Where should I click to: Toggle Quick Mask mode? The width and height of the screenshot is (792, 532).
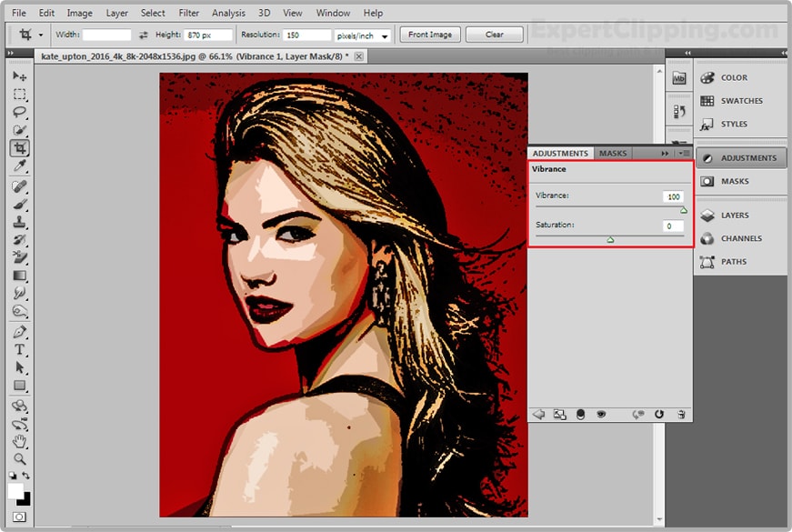pos(19,517)
